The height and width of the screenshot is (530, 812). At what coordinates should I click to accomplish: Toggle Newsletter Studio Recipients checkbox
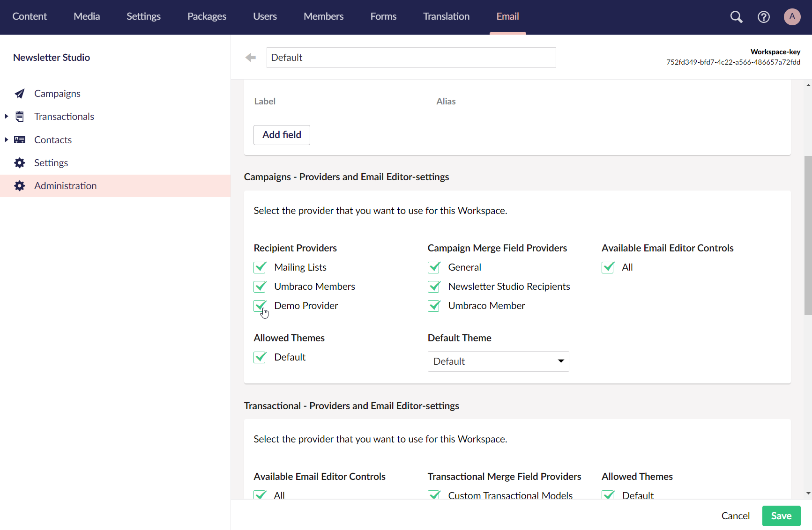[x=434, y=287]
